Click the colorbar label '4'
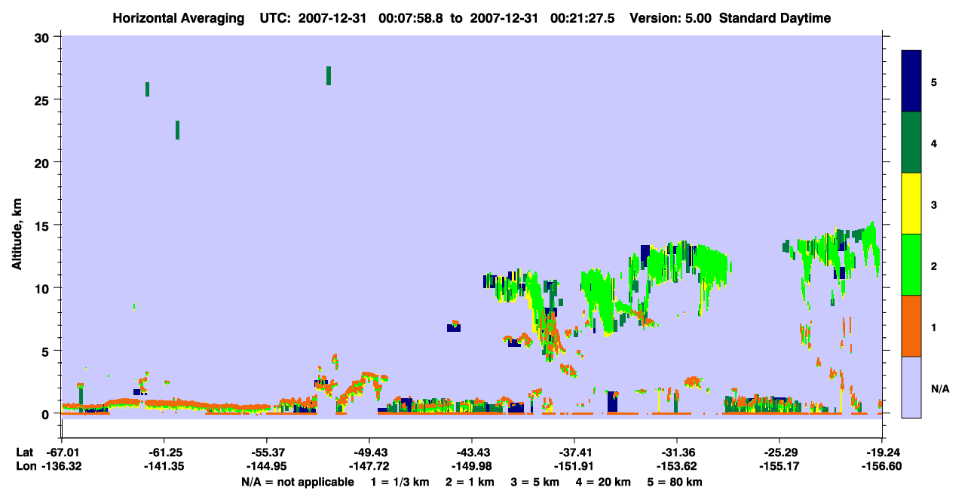Viewport: 980px width, 503px height. 934,143
